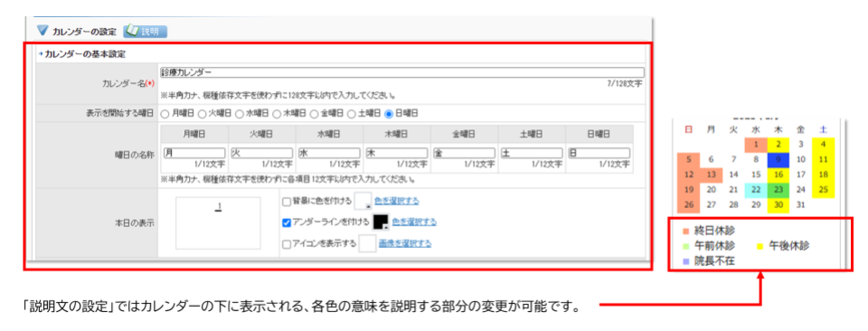
Task: Click the 説明 help book button
Action: click(145, 31)
